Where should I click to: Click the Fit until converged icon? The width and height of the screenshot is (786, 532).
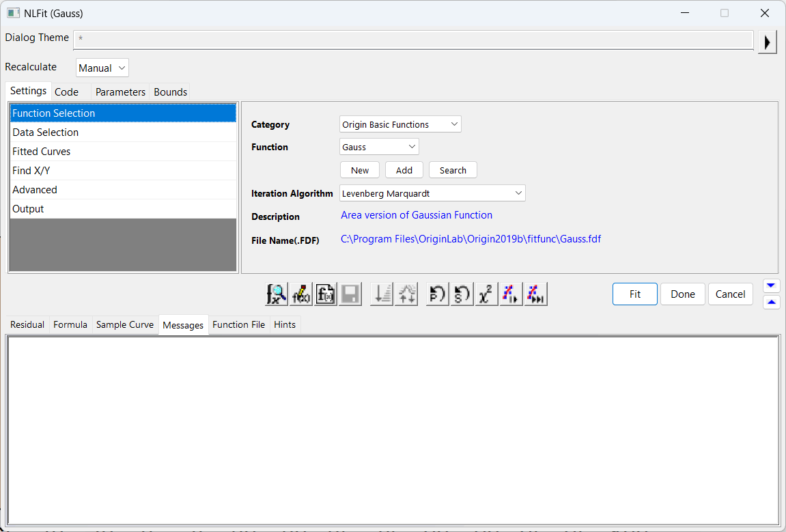[536, 294]
